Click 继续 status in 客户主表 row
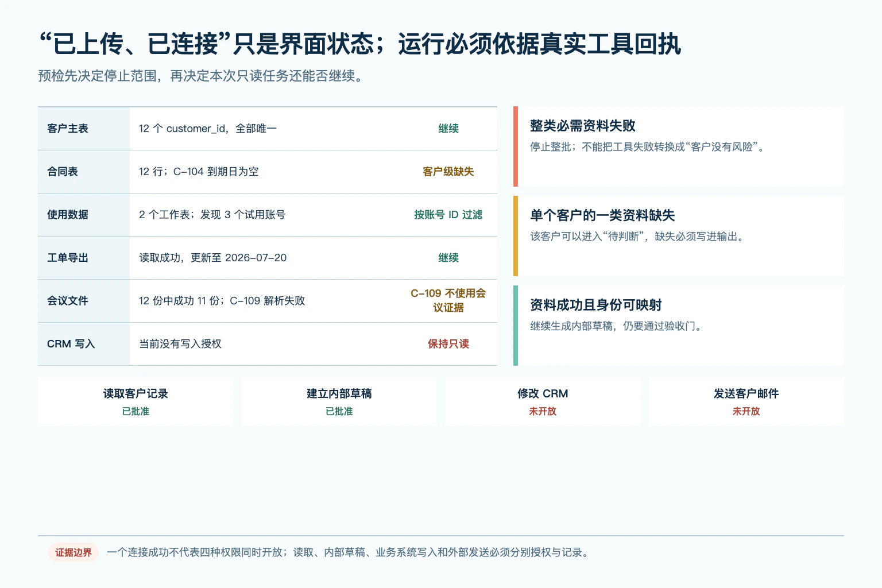This screenshot has width=882, height=588. coord(448,129)
